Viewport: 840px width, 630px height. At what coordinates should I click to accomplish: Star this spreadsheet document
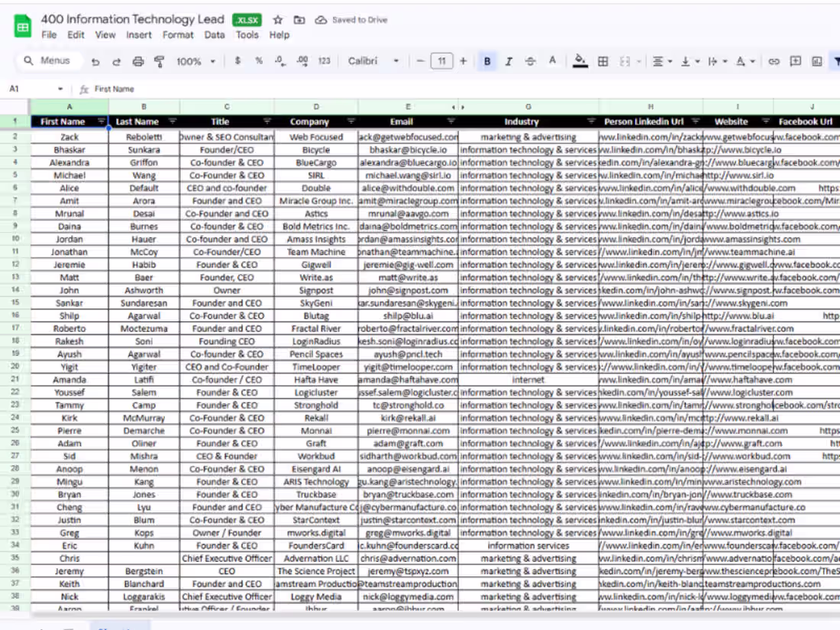277,20
